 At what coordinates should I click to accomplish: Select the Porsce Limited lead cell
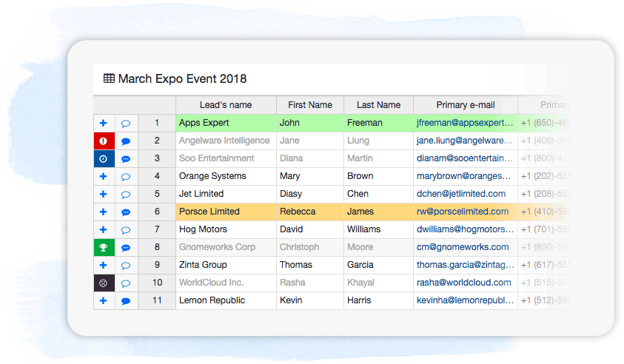(209, 212)
